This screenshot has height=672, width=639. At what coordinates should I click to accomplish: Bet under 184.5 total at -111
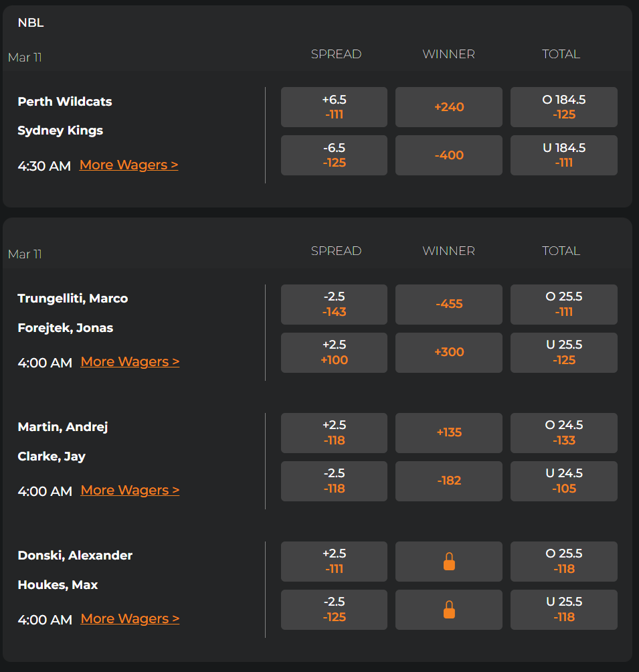pos(563,155)
